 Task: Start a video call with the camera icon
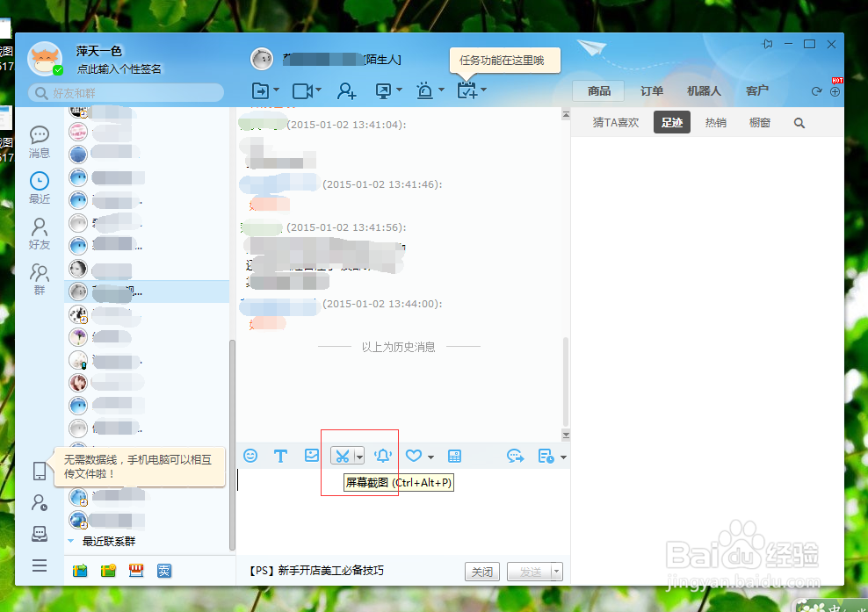302,90
